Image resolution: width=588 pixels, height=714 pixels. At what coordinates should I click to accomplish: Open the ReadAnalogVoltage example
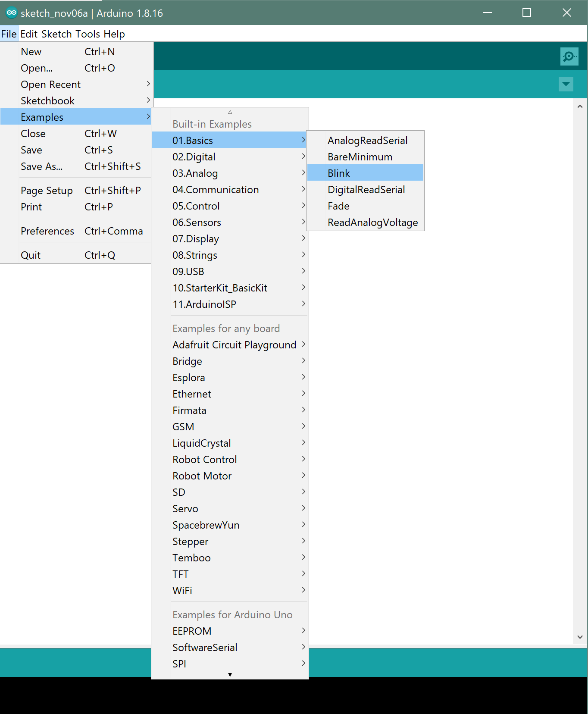(366, 222)
